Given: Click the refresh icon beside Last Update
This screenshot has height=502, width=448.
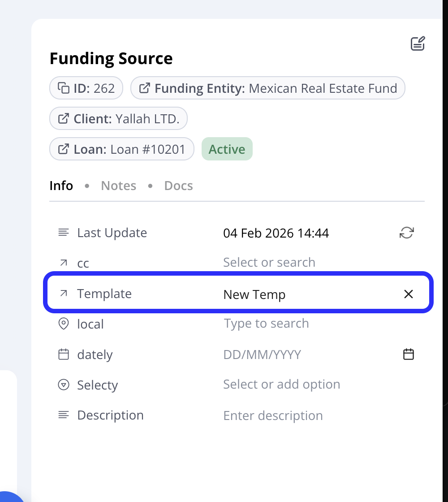Looking at the screenshot, I should pos(406,233).
